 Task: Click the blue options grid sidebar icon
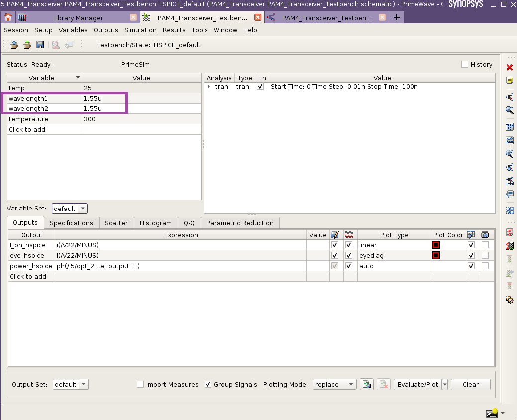[510, 210]
